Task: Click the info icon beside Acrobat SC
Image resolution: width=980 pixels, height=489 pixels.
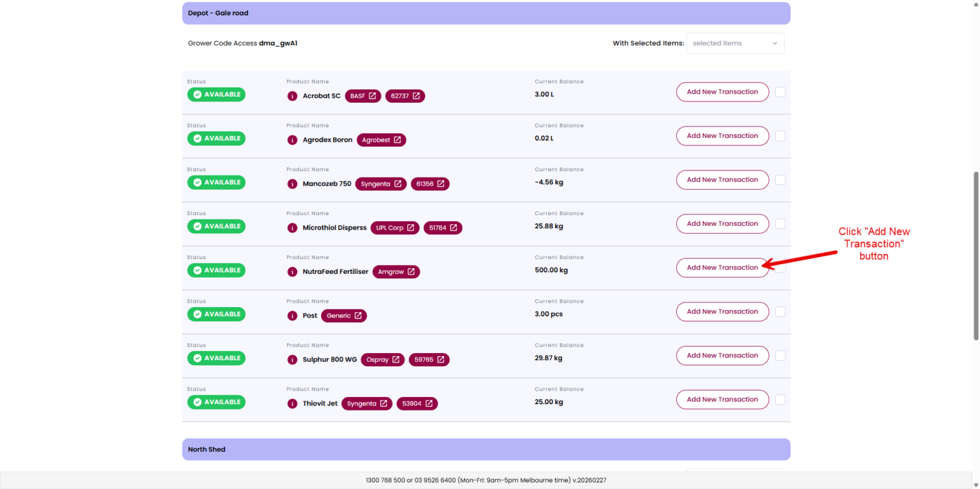Action: point(292,96)
